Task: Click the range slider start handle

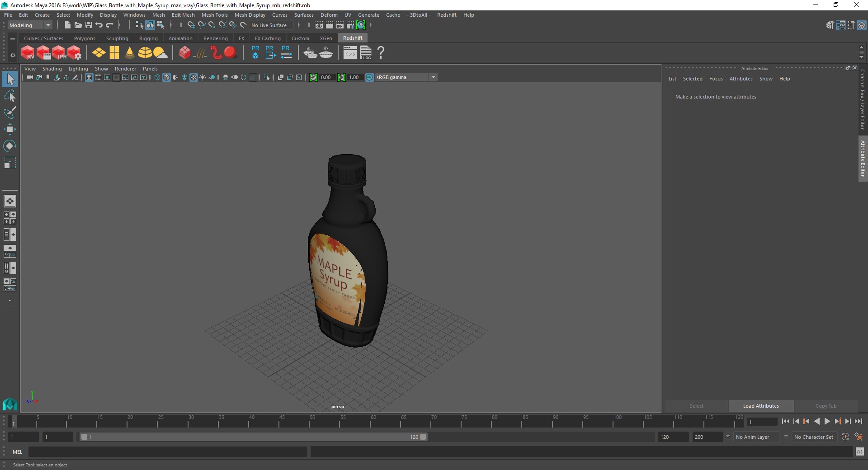Action: [x=84, y=437]
